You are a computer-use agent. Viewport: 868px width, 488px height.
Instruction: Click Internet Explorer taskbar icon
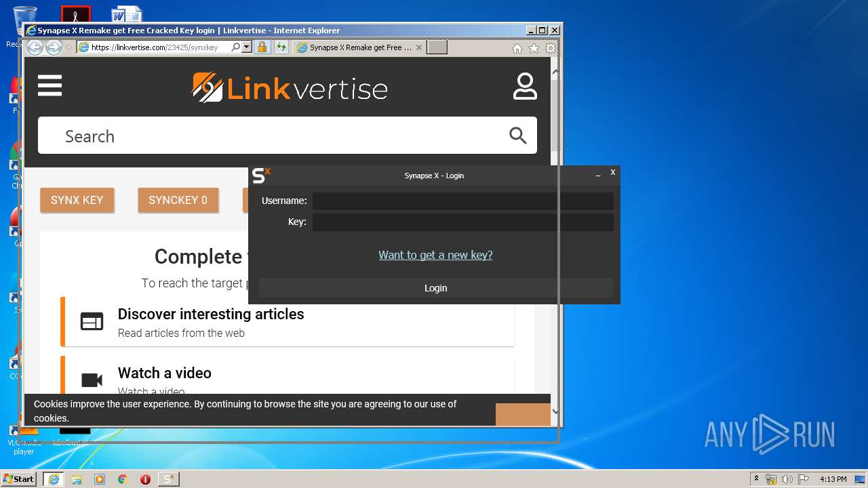[53, 479]
